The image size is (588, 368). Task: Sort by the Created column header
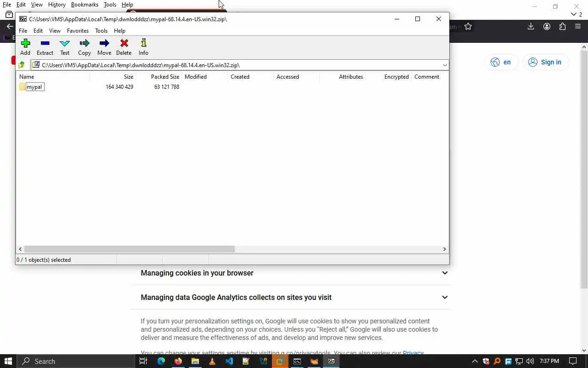[x=250, y=77]
